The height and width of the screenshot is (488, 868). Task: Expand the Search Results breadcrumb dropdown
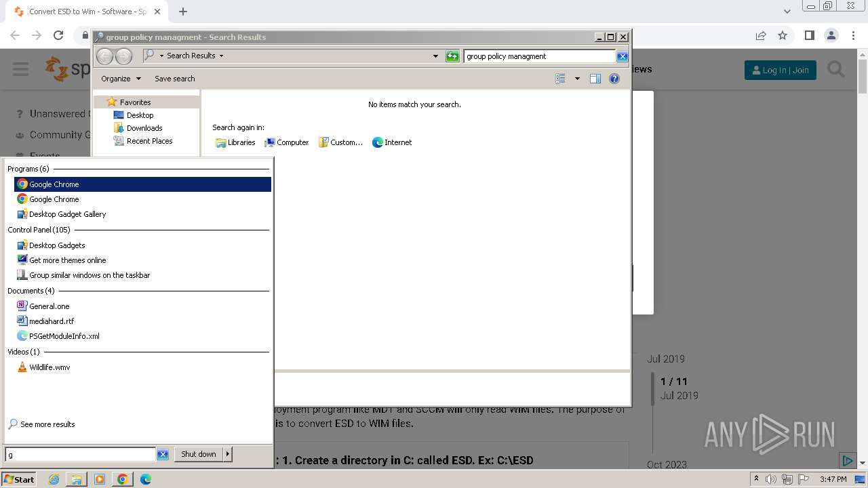click(221, 56)
